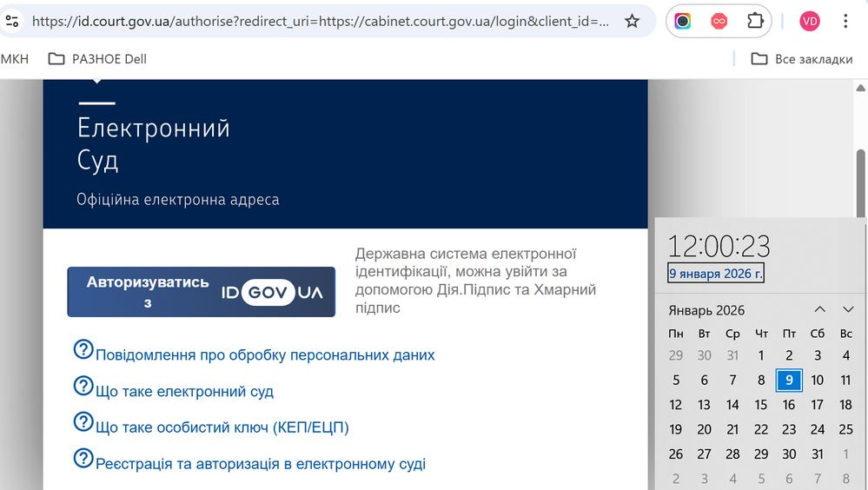The height and width of the screenshot is (490, 868).
Task: Select greyed December 29 in calendar
Action: [675, 355]
